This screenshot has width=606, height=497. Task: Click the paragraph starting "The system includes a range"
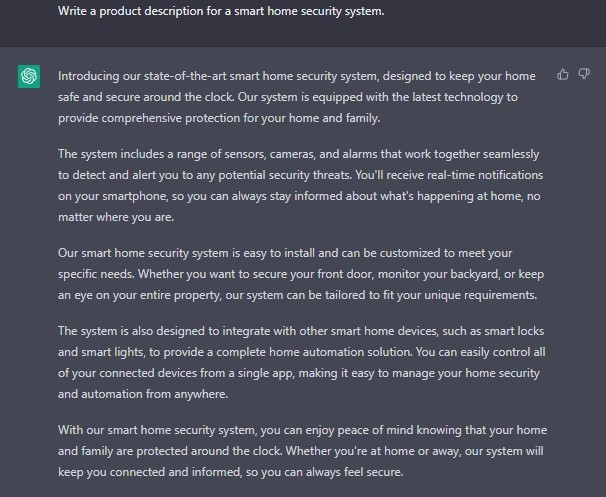click(x=301, y=186)
